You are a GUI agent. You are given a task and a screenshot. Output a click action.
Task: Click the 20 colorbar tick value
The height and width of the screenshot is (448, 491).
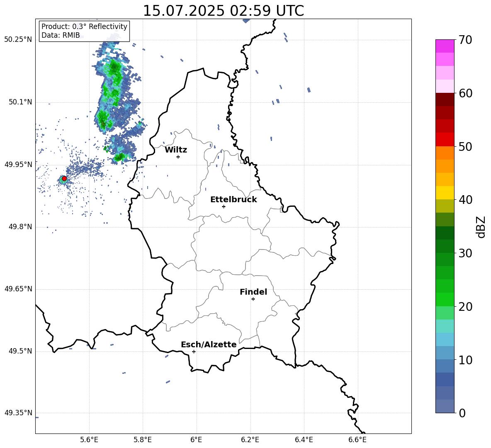click(x=465, y=307)
